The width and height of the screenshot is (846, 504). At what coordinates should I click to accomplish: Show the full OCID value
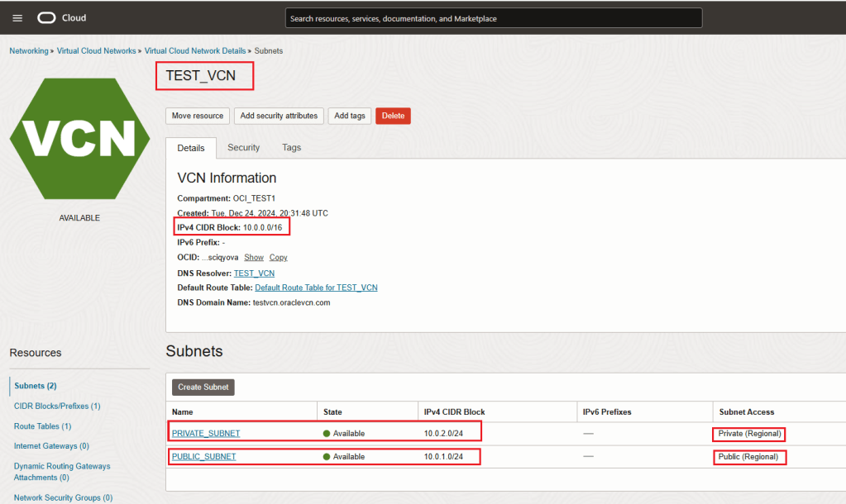click(x=254, y=258)
